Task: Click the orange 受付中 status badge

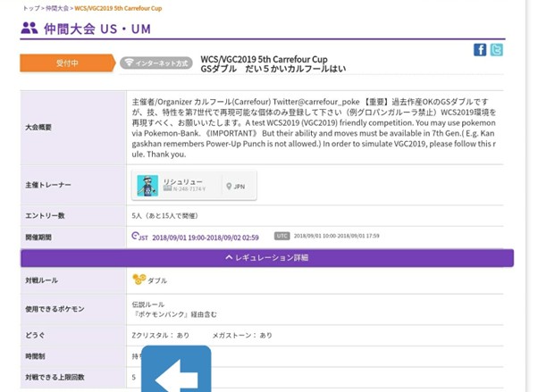Action: click(x=67, y=63)
